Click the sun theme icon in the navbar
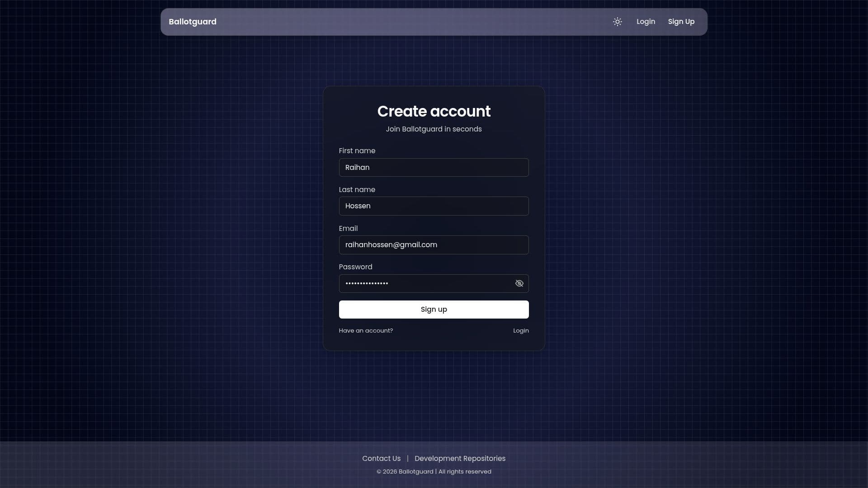This screenshot has width=868, height=488. [618, 22]
